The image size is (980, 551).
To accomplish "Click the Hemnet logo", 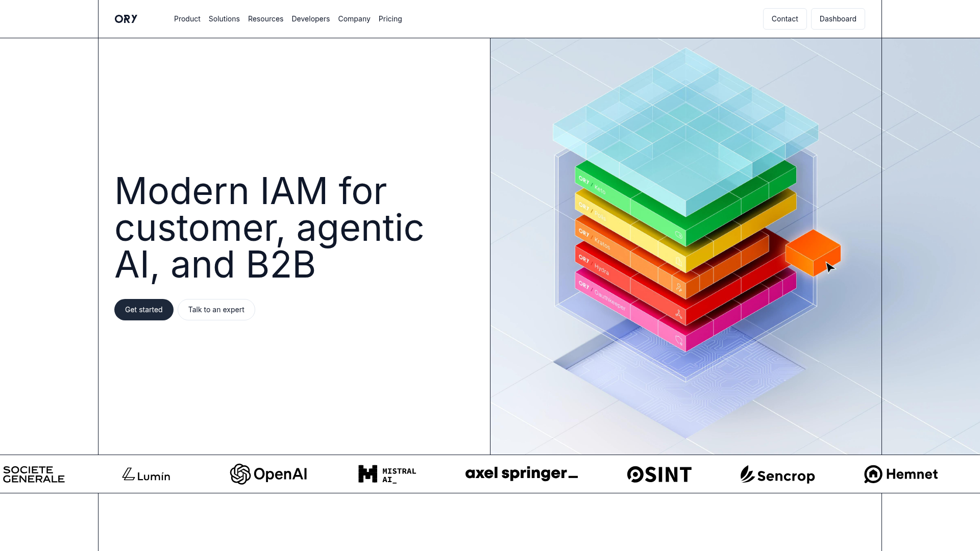I will coord(901,474).
